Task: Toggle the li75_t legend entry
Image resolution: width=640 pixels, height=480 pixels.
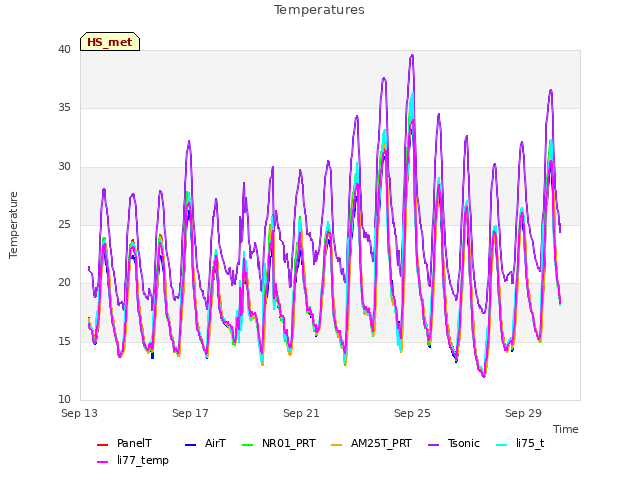Action: 520,443
